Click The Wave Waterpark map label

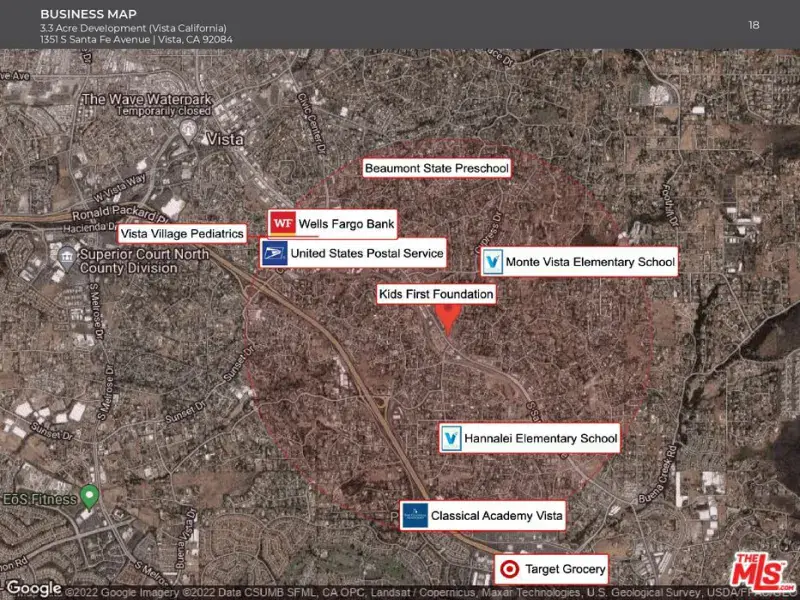click(146, 99)
